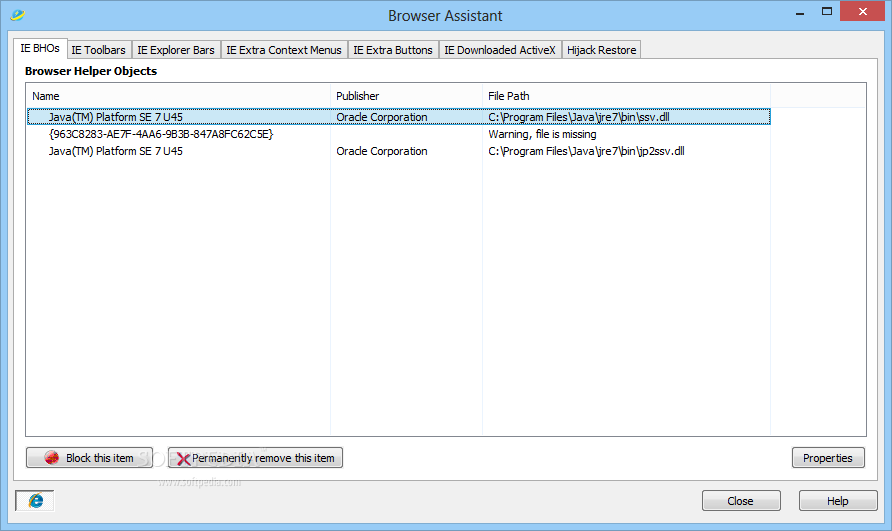892x531 pixels.
Task: Click the Browser Assistant title bar icon
Action: click(17, 15)
